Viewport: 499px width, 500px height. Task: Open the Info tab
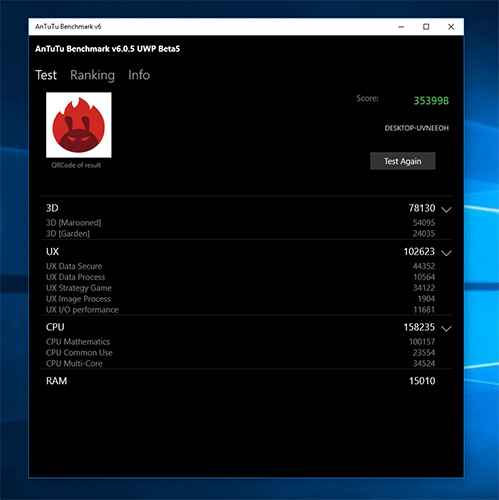click(x=139, y=75)
